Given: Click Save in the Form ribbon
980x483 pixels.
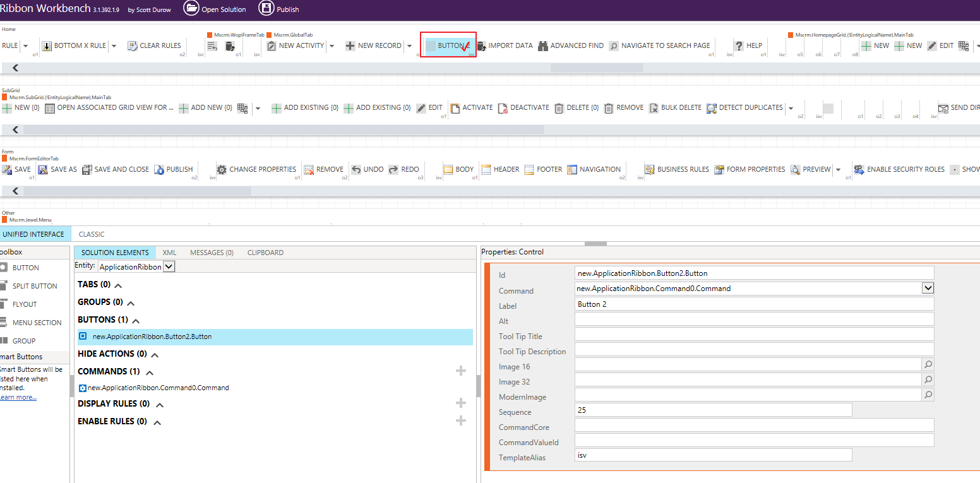Looking at the screenshot, I should point(16,169).
